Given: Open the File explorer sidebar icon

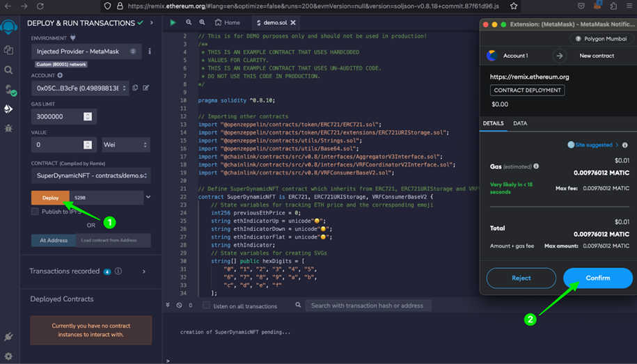Looking at the screenshot, I should click(8, 49).
